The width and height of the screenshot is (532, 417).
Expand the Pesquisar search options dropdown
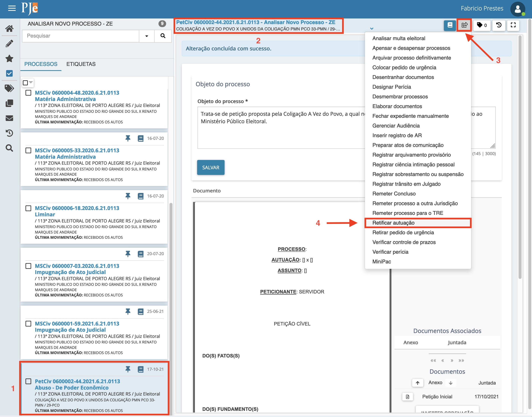147,36
